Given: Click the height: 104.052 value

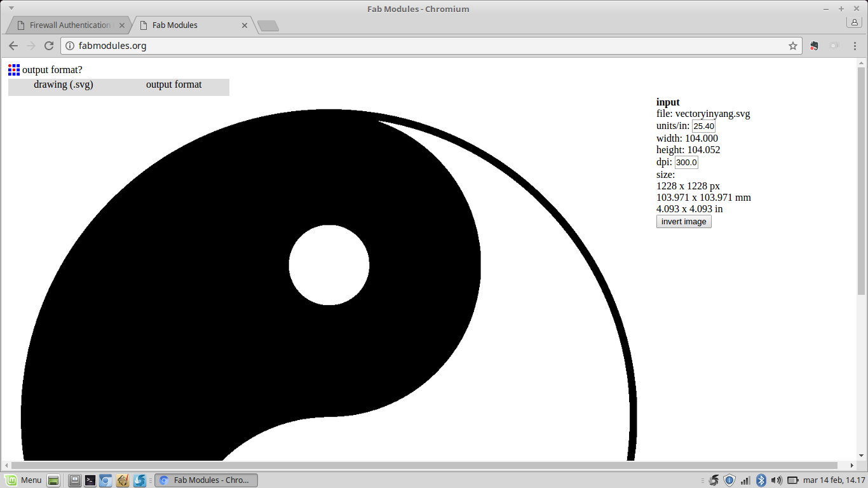Looking at the screenshot, I should [x=688, y=151].
